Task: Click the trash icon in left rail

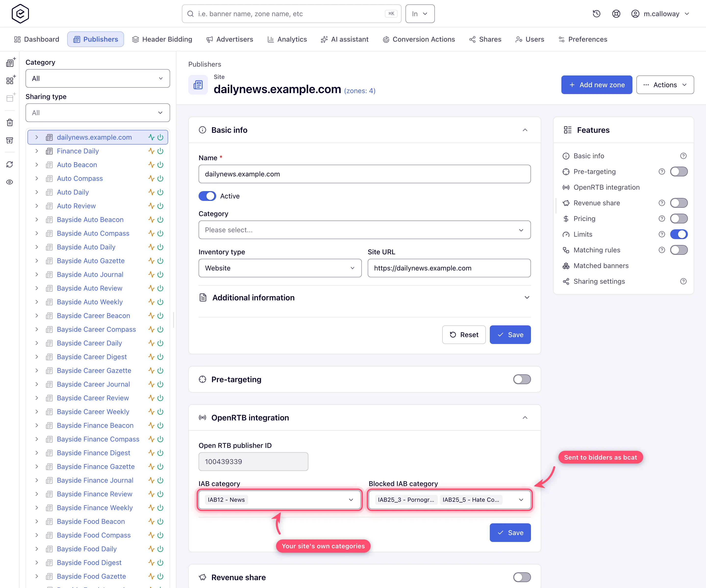Action: click(10, 122)
